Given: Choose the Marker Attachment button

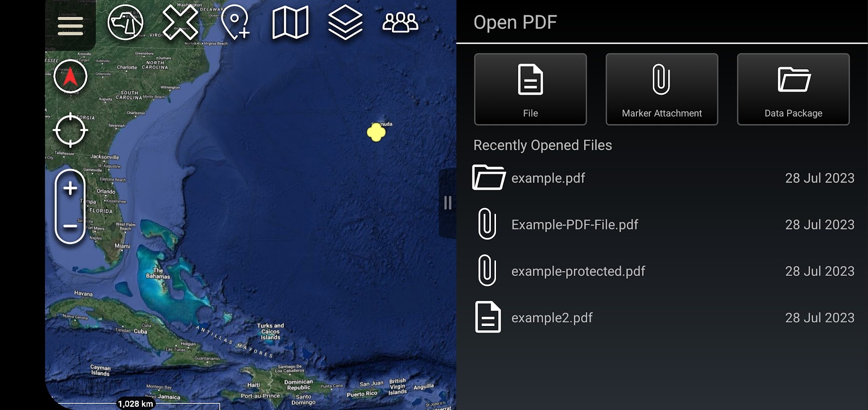Looking at the screenshot, I should coord(662,89).
